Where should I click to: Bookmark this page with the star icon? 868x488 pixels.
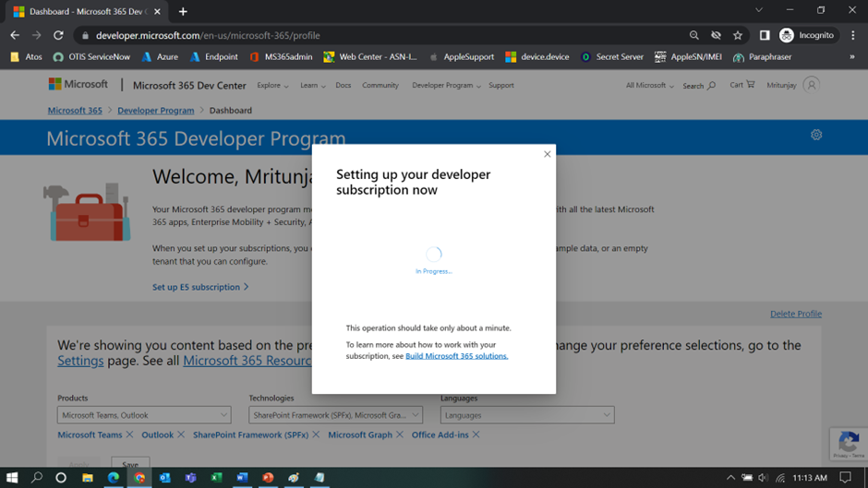click(x=738, y=35)
